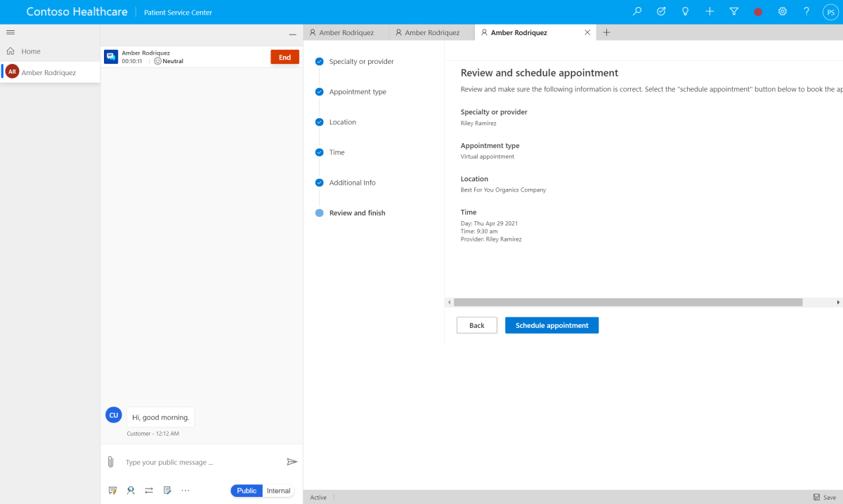This screenshot has width=843, height=504.
Task: Add a new session tab with plus
Action: tap(607, 32)
